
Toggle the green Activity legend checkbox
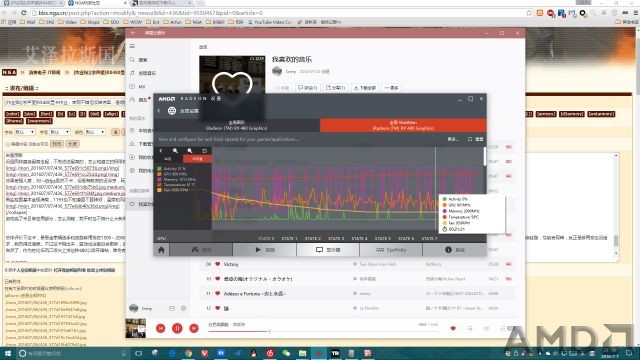click(x=159, y=168)
